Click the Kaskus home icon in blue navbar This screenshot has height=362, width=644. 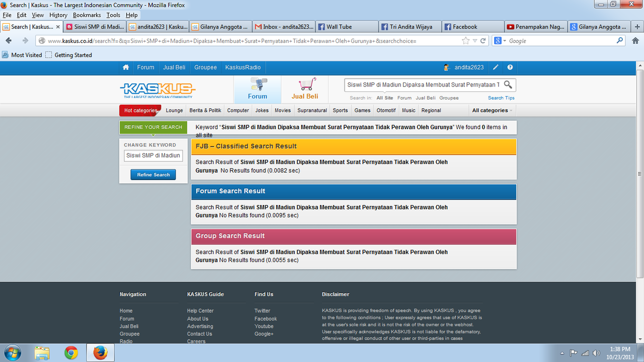coord(126,67)
